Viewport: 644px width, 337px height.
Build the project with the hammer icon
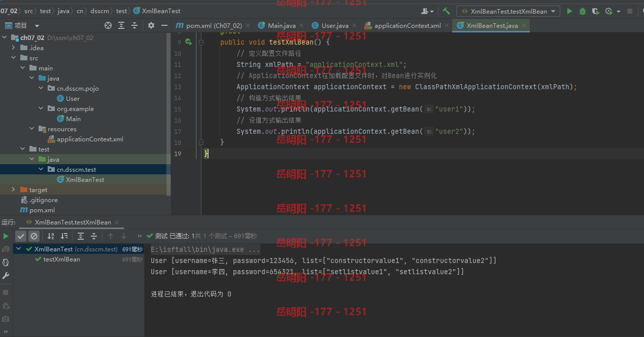(x=447, y=11)
